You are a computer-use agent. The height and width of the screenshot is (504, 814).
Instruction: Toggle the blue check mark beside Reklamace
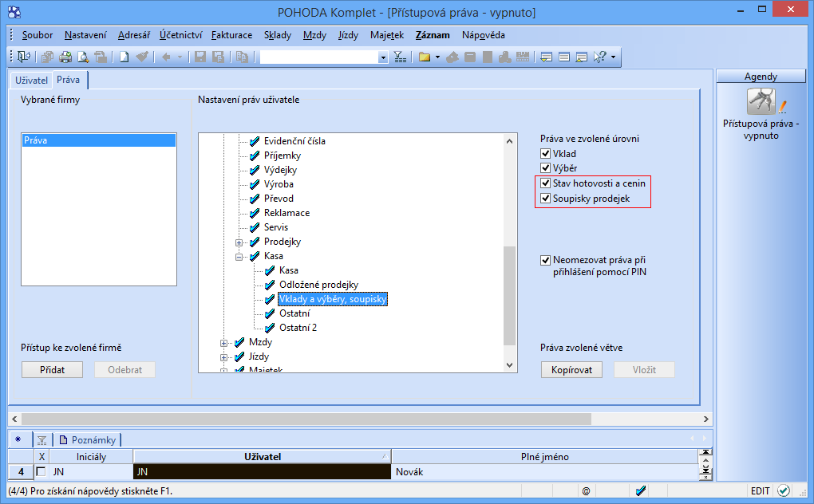pos(255,213)
